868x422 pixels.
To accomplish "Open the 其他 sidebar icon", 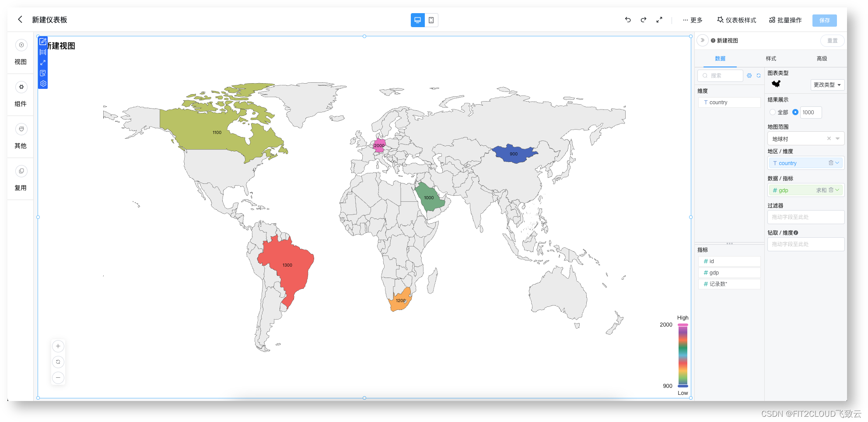I will point(21,129).
